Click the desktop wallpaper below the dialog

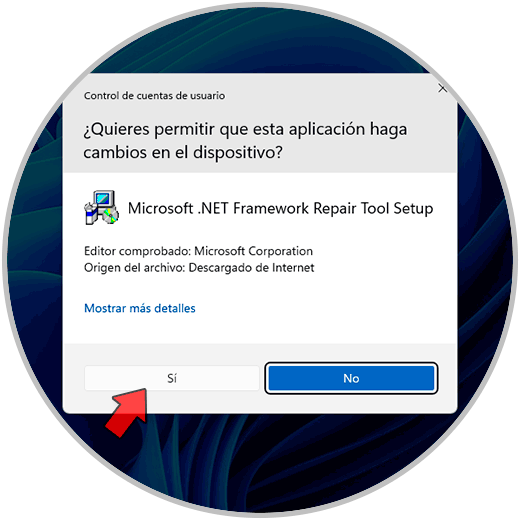[260, 467]
